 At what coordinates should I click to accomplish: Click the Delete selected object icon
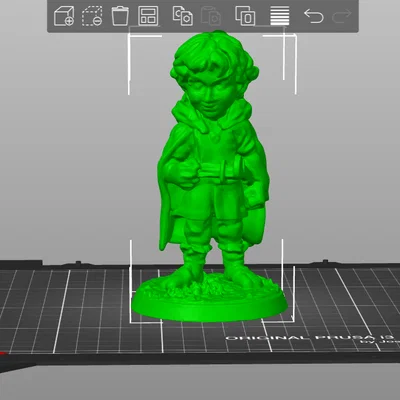tap(92, 16)
